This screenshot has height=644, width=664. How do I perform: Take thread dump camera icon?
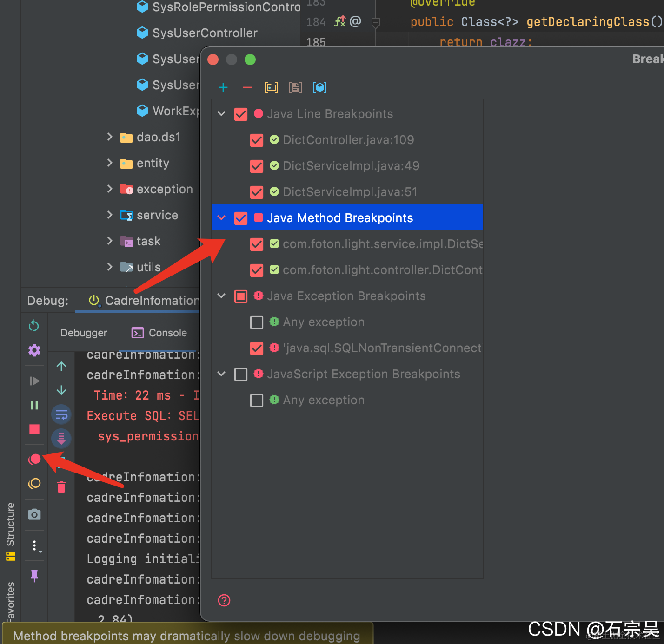click(34, 514)
